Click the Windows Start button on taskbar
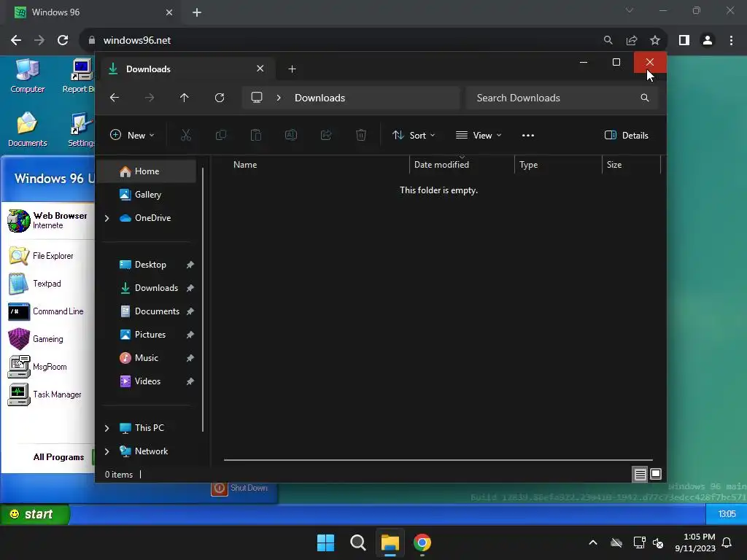Viewport: 747px width, 560px height. click(x=326, y=542)
